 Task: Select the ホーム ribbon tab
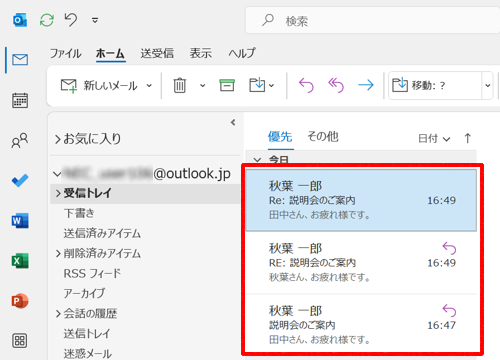click(x=110, y=53)
